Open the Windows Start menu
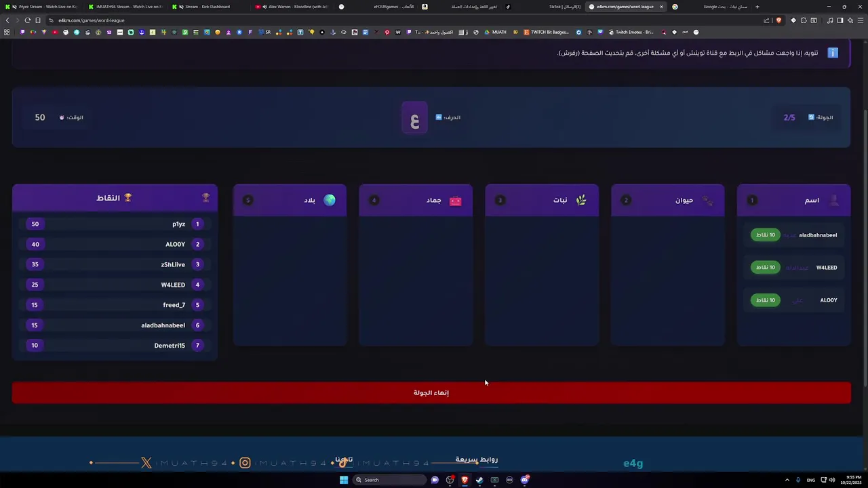Viewport: 868px width, 488px height. [x=344, y=480]
